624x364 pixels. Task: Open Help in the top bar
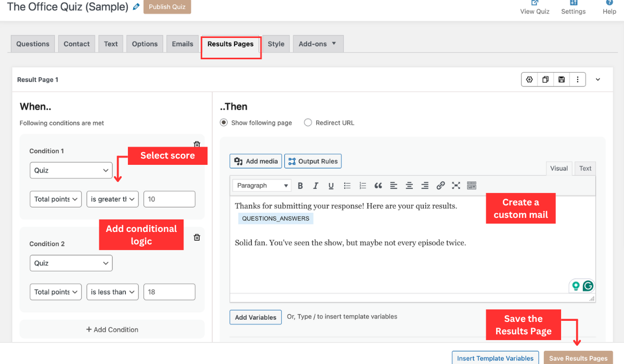coord(609,7)
